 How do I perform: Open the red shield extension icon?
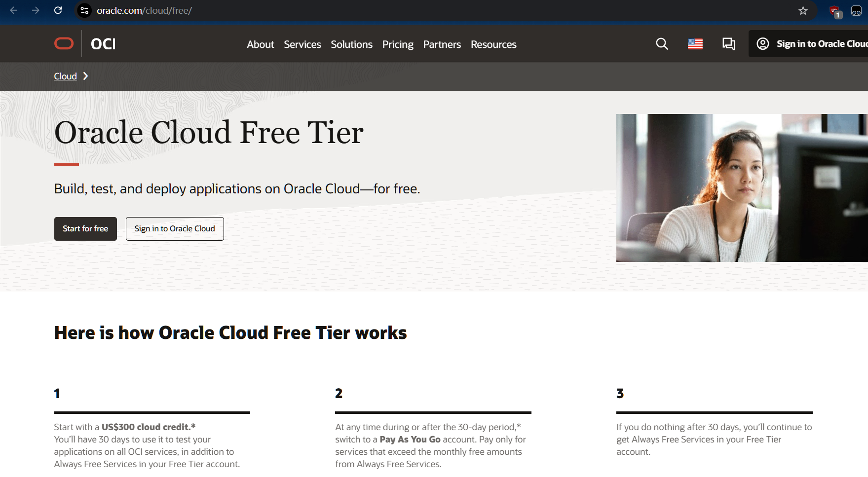[835, 11]
